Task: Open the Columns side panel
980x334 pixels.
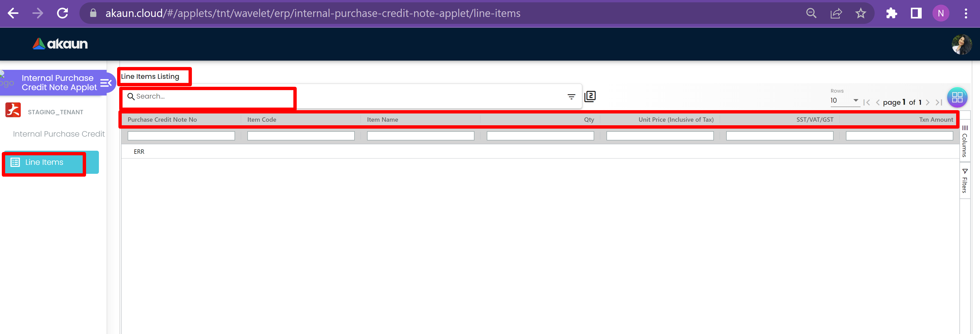Action: [965, 141]
